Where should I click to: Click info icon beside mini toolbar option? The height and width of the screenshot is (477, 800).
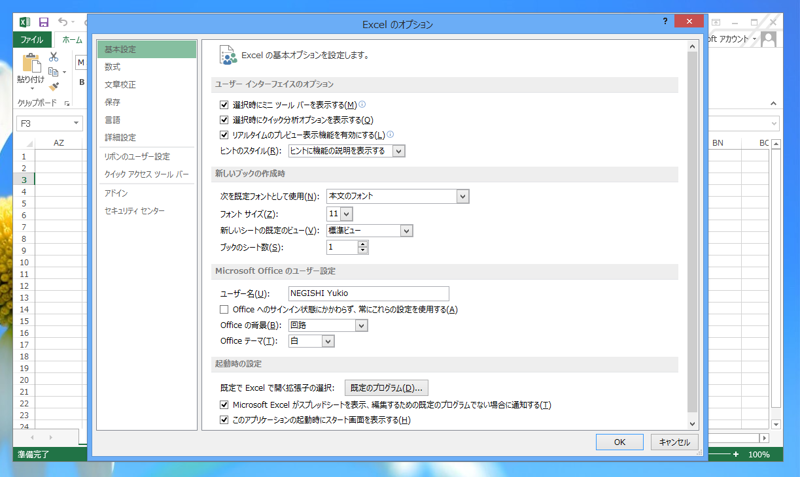(x=362, y=104)
